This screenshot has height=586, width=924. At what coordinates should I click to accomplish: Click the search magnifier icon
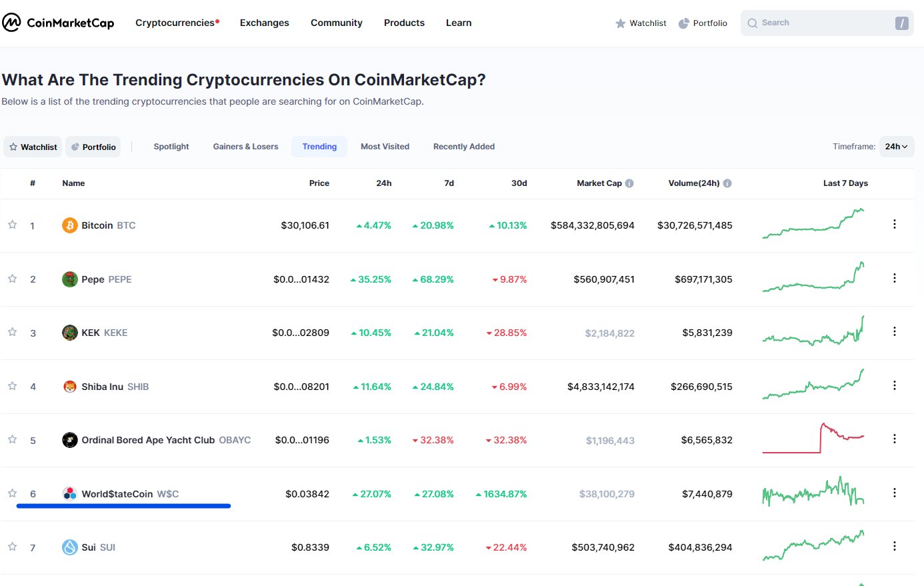point(752,23)
